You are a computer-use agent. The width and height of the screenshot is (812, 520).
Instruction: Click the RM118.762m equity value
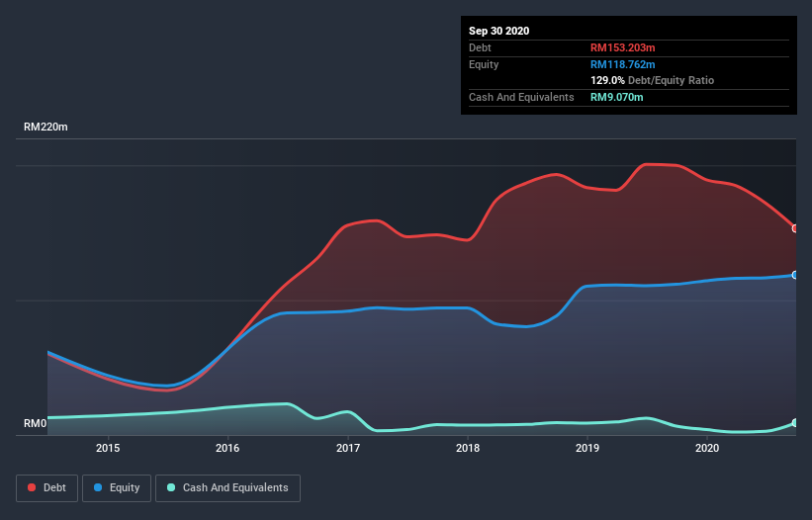[622, 64]
